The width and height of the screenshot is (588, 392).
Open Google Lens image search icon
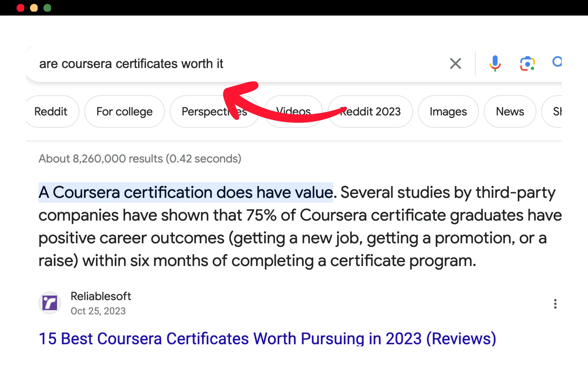pyautogui.click(x=527, y=63)
